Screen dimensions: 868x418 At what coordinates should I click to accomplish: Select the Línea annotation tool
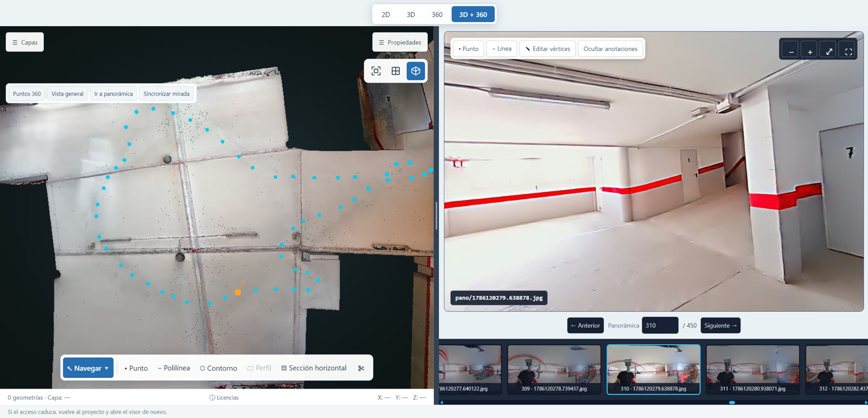pyautogui.click(x=502, y=49)
